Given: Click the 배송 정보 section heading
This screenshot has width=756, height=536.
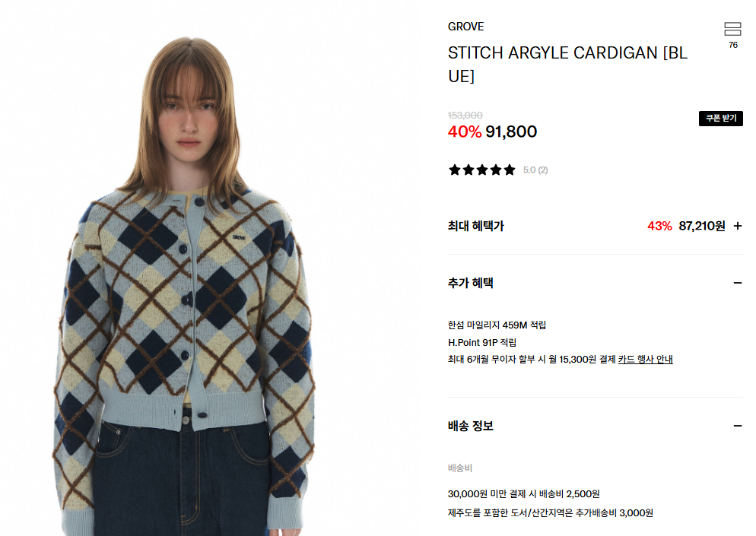Looking at the screenshot, I should (471, 426).
